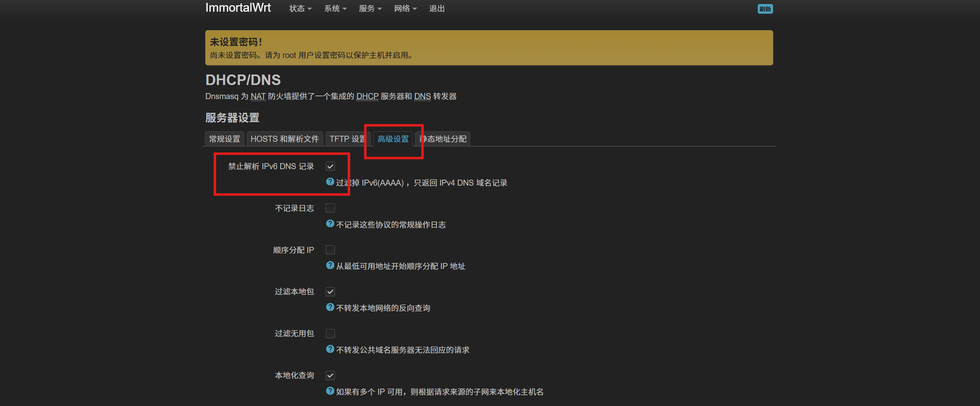Open the HOSTS 和解析文件 tab

point(284,139)
